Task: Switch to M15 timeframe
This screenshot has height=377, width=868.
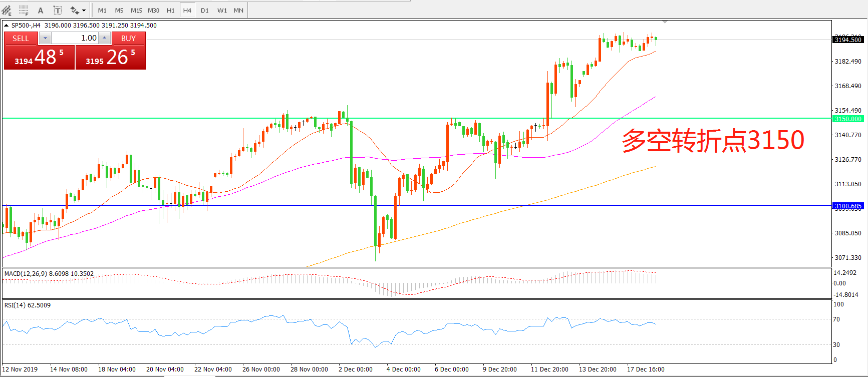Action: [136, 10]
